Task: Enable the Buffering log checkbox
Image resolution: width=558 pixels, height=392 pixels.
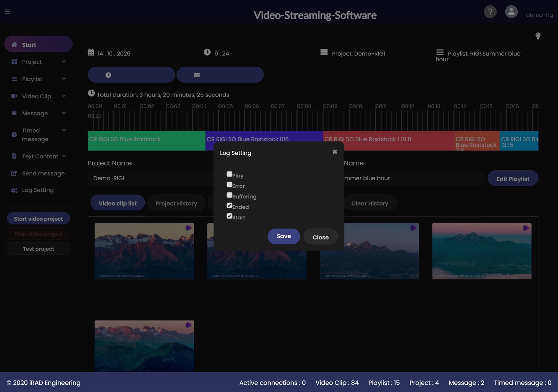Action: [229, 195]
